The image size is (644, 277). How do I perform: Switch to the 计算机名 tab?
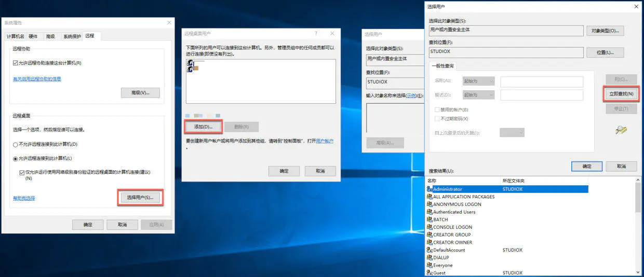15,36
